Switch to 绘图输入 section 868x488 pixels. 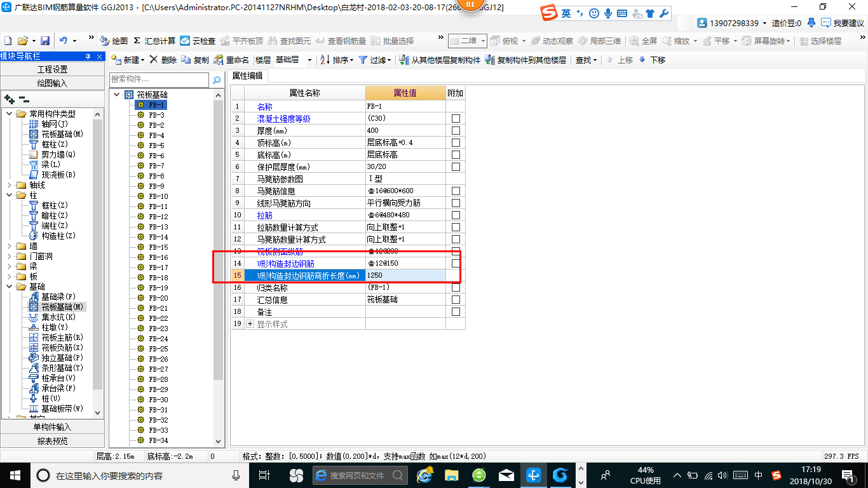click(x=53, y=83)
